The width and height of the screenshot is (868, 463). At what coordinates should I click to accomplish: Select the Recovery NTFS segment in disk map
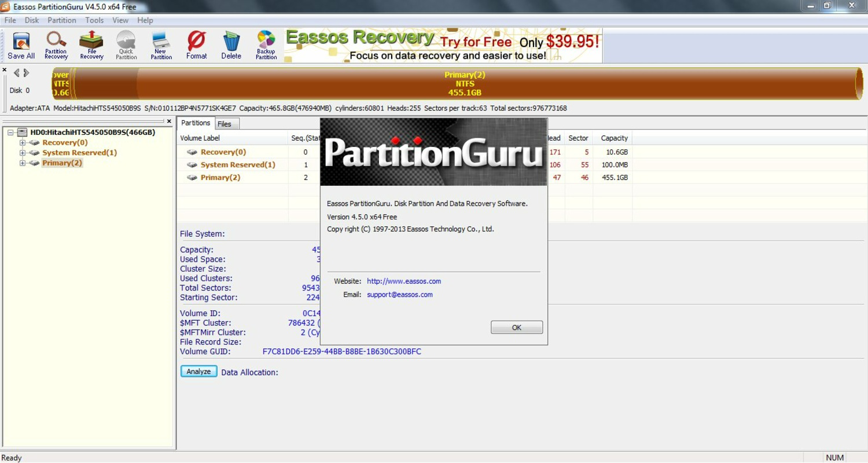coord(61,84)
